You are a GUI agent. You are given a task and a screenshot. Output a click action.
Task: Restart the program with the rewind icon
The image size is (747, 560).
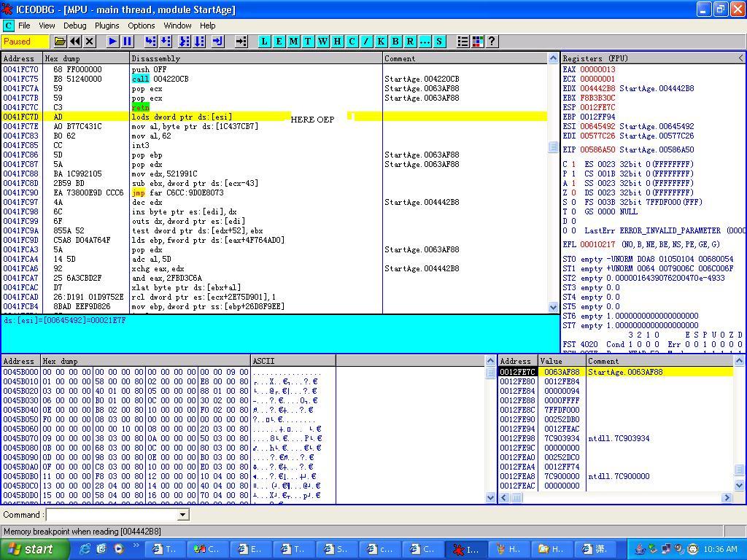click(x=75, y=42)
